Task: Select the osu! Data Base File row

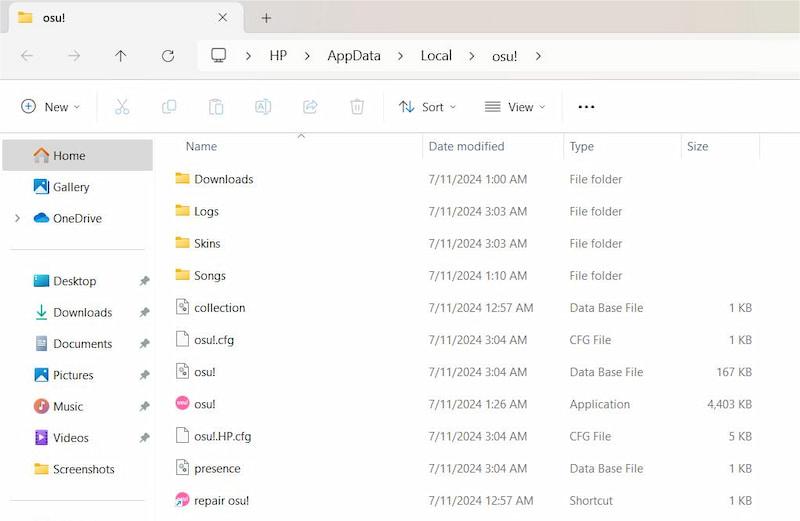Action: click(x=463, y=371)
